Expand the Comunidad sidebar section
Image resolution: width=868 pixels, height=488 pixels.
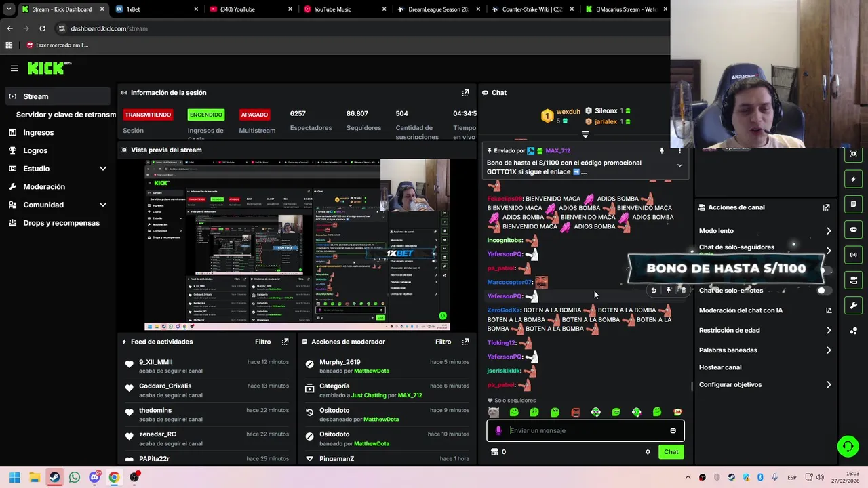[103, 205]
